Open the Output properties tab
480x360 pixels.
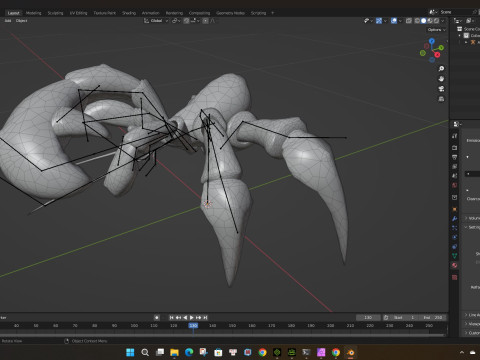pyautogui.click(x=454, y=157)
